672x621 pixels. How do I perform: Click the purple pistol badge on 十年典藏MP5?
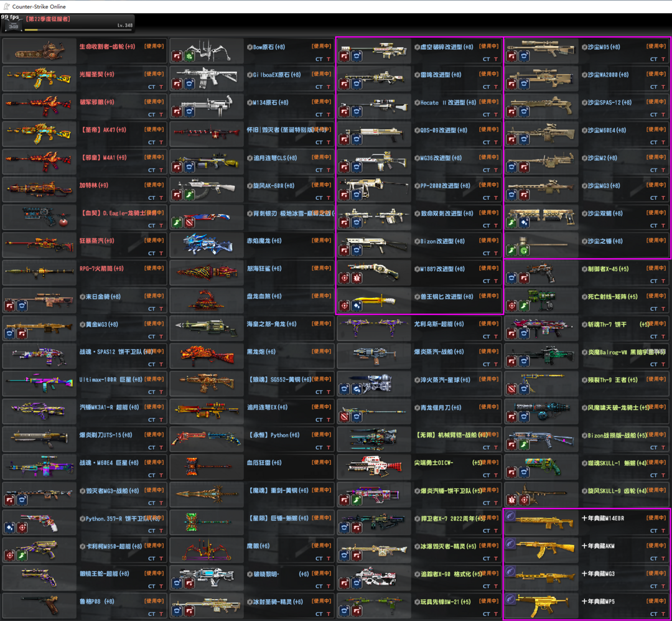click(510, 599)
